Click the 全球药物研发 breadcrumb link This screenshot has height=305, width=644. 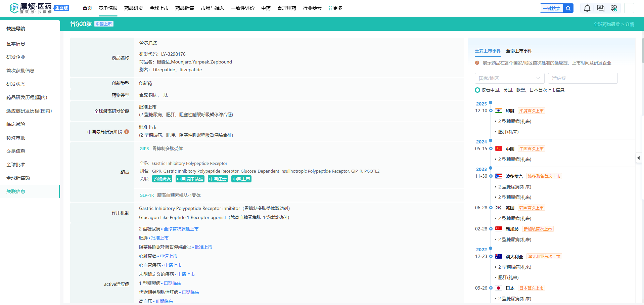[x=606, y=24]
